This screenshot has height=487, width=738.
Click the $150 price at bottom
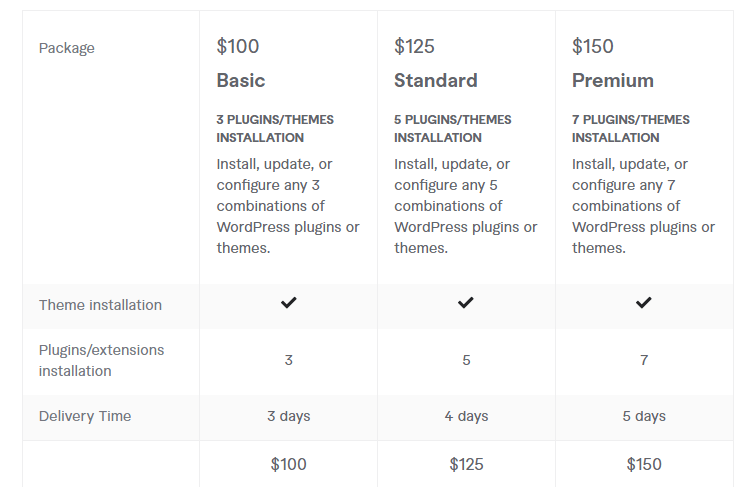[644, 464]
